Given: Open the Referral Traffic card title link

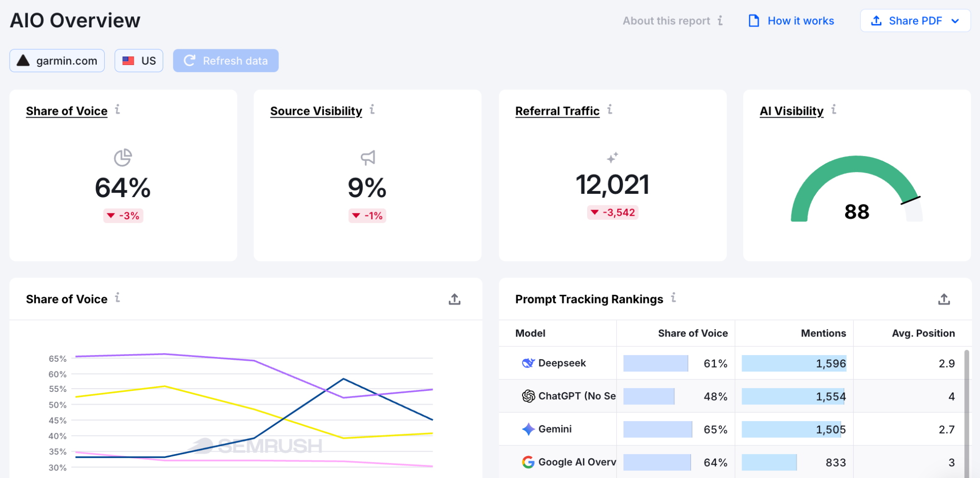Looking at the screenshot, I should pyautogui.click(x=557, y=111).
